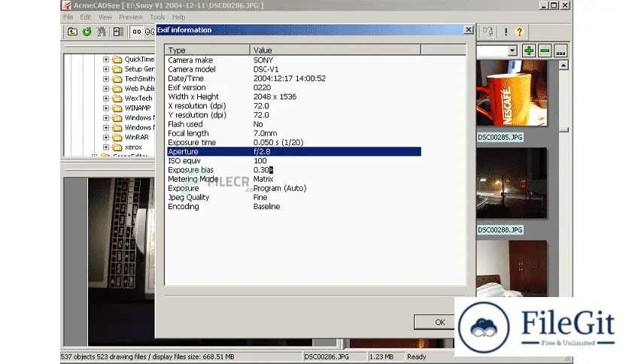Click the thumbnail scrollbar up arrow
This screenshot has width=629, height=364.
tap(564, 65)
